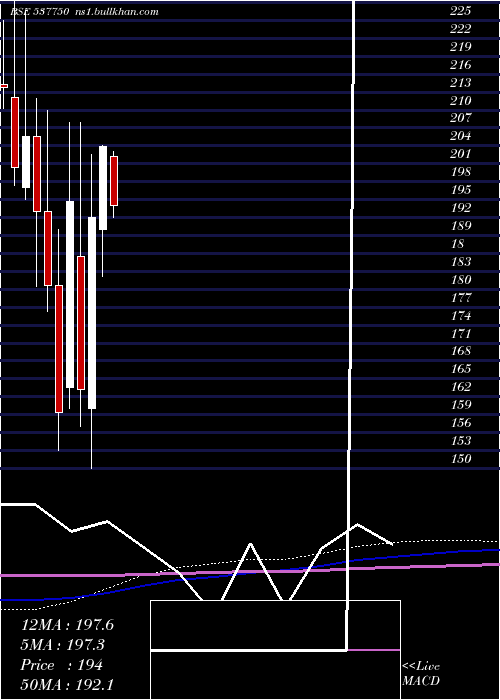This screenshot has height=700, width=500.
Task: Click the 12MA : 197.6 value
Action: coord(67,625)
